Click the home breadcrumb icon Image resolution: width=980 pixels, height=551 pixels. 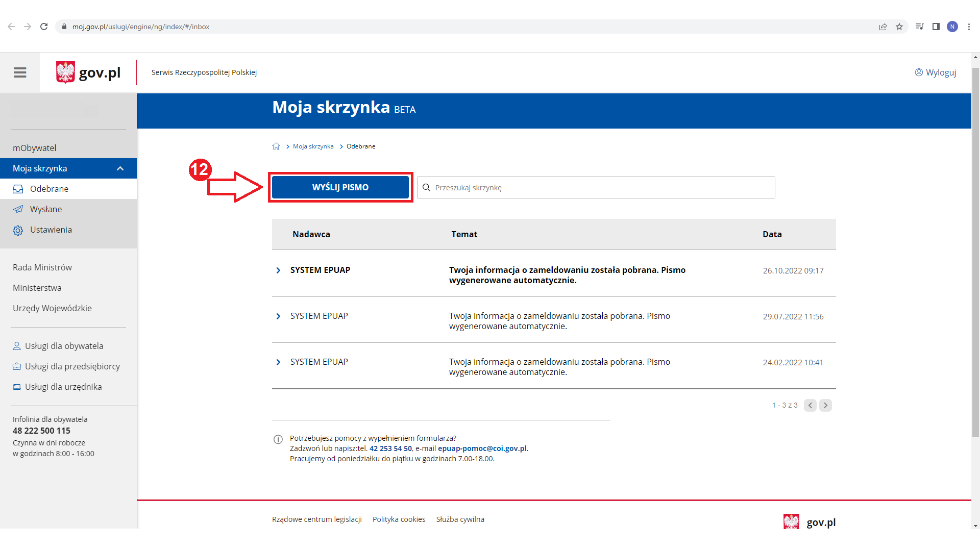(276, 146)
